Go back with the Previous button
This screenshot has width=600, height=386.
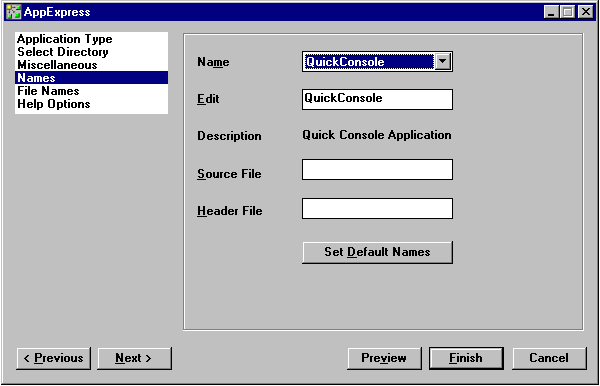[54, 358]
